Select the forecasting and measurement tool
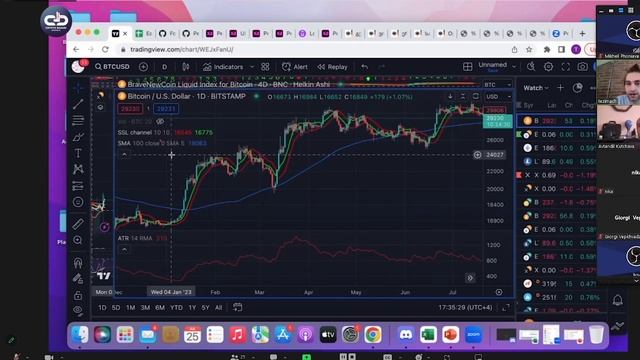Viewport: 640px width, 360px height. click(x=78, y=186)
